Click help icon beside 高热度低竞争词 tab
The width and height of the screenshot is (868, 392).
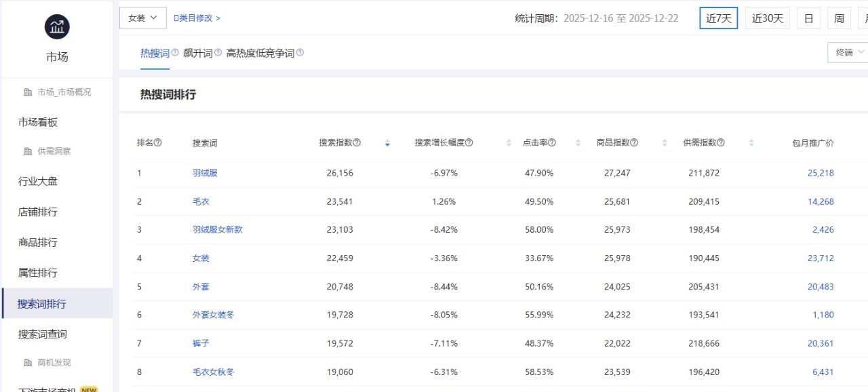pos(300,52)
